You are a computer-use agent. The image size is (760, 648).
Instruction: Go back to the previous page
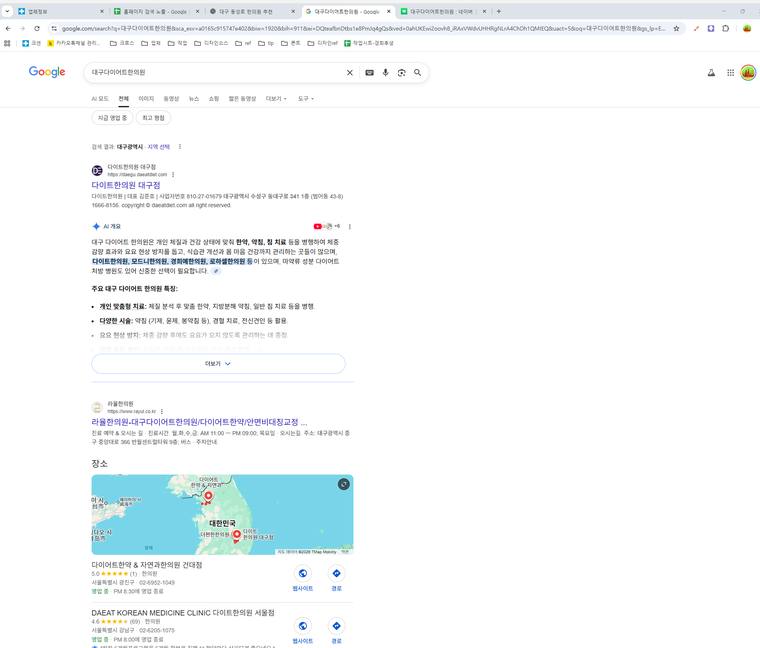click(8, 29)
